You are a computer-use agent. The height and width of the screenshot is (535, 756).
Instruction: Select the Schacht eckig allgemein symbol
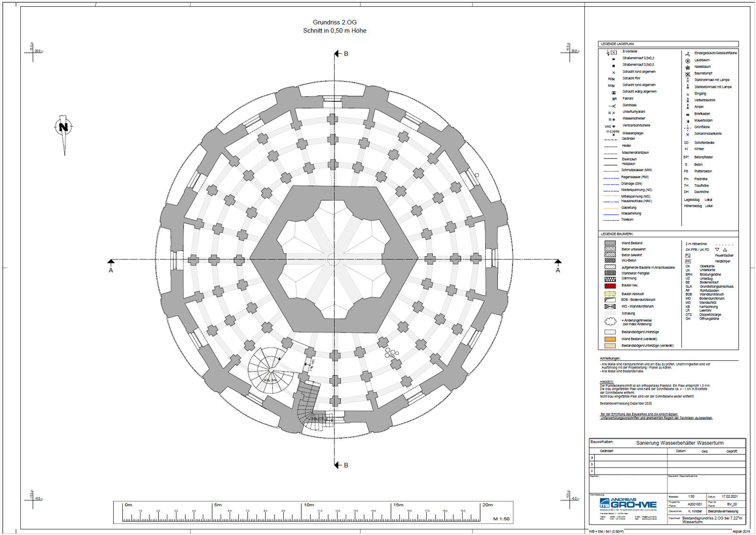(614, 92)
